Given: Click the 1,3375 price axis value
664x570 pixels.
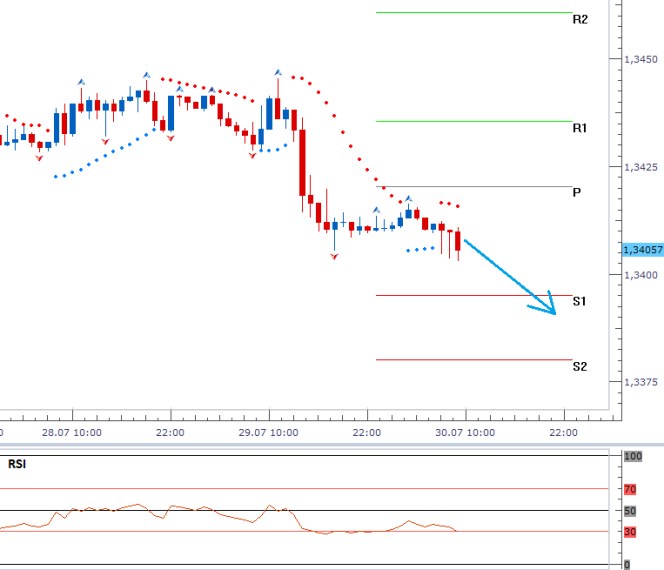Looking at the screenshot, I should coord(641,382).
